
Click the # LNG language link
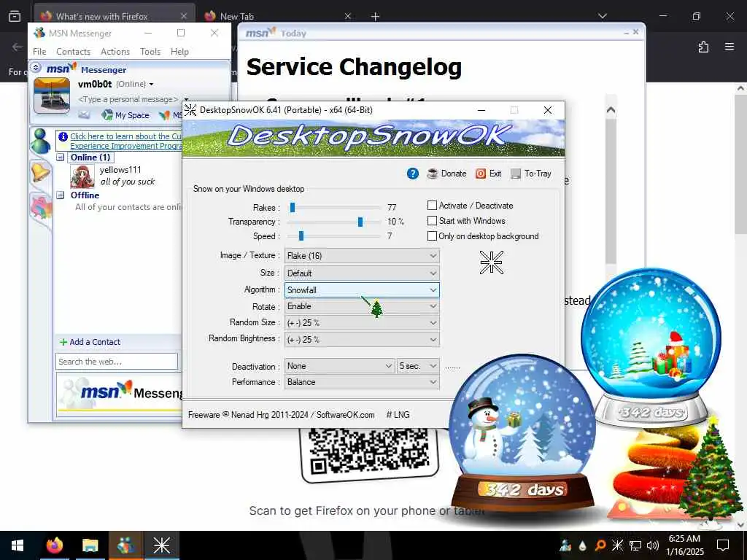398,415
